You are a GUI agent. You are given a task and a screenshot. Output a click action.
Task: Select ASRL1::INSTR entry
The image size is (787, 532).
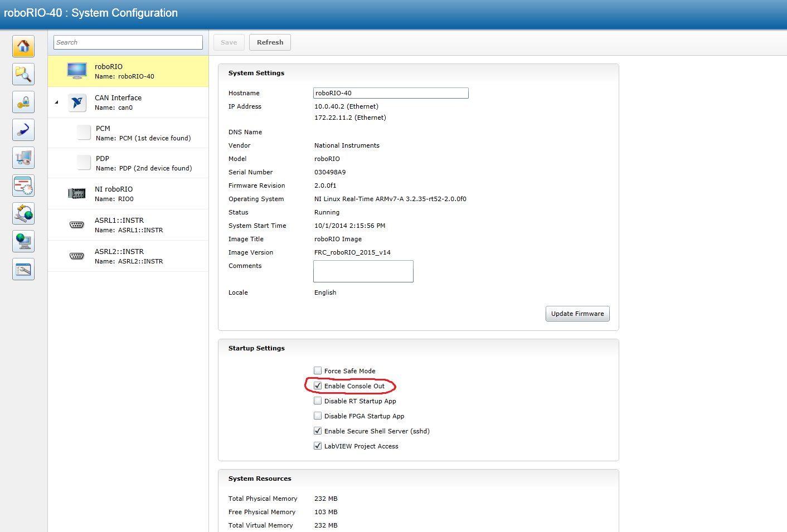point(128,225)
